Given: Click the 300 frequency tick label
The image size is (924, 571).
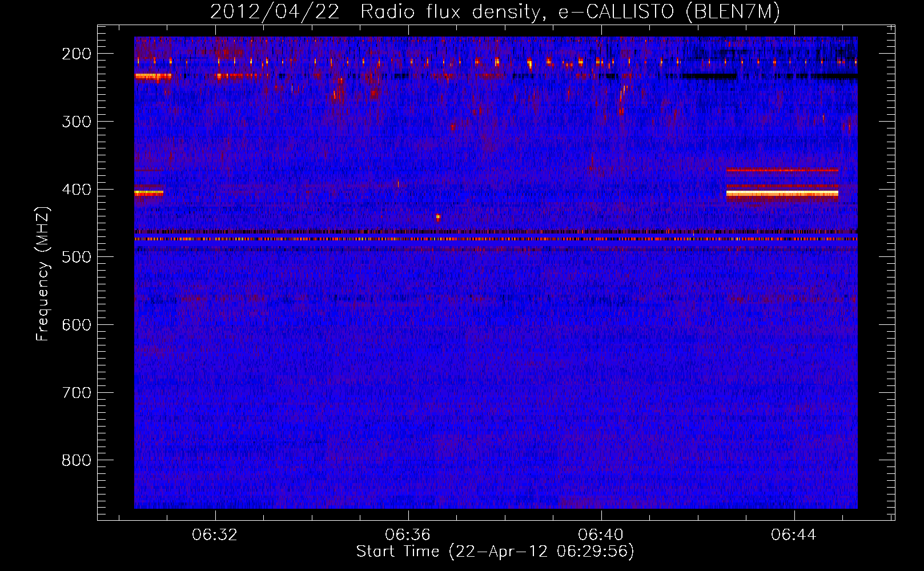Looking at the screenshot, I should (x=77, y=122).
